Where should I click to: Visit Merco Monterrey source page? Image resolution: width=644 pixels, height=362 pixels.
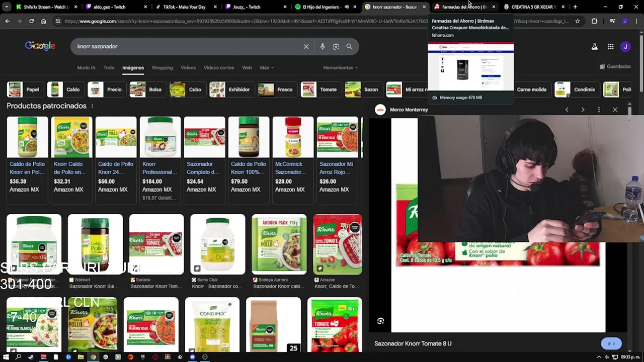click(409, 110)
